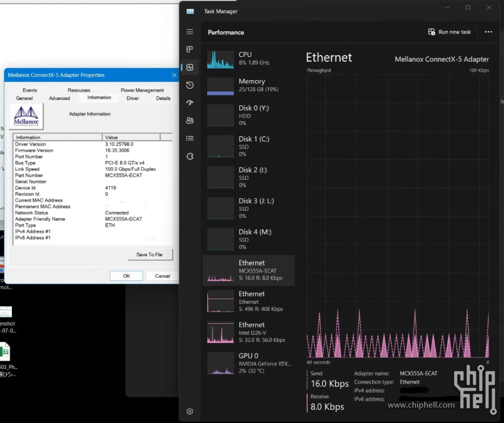Click OK in adapter properties dialog
Screen dimensions: 504x423
(x=127, y=276)
